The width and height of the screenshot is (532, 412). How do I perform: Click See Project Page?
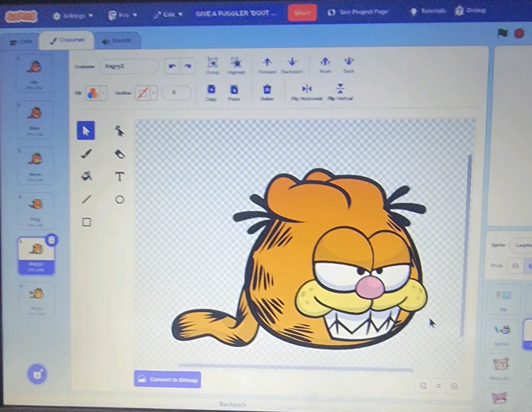(358, 12)
